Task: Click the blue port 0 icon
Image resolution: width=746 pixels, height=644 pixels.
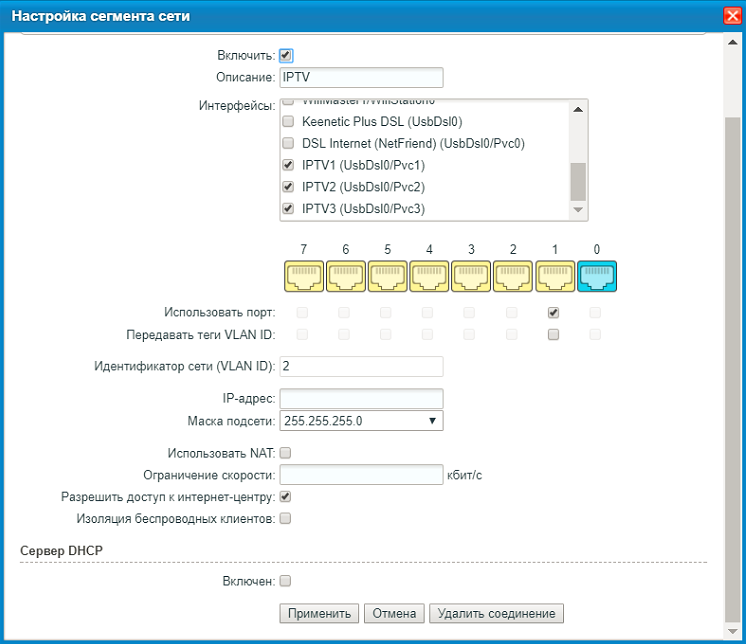Action: point(596,277)
